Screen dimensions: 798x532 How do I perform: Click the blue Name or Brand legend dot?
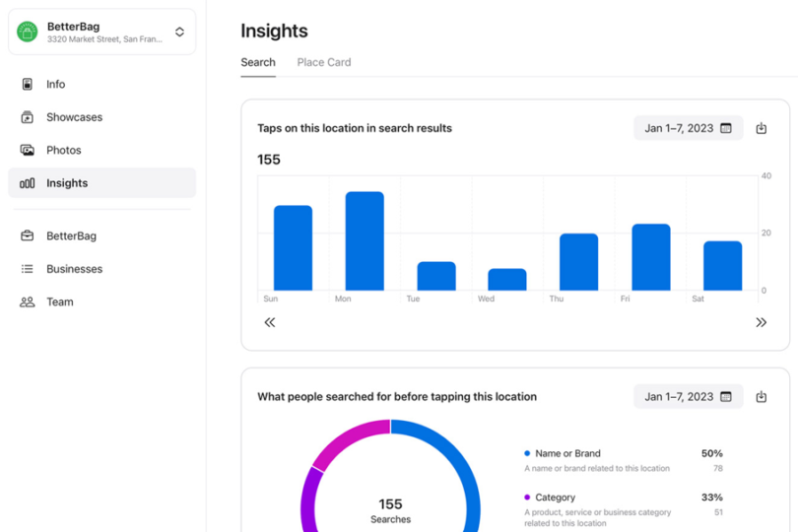coord(527,454)
